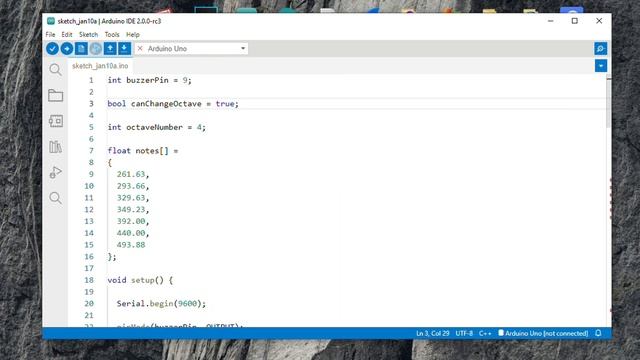Click the value 440.00 in the array
640x360 pixels.
point(131,233)
